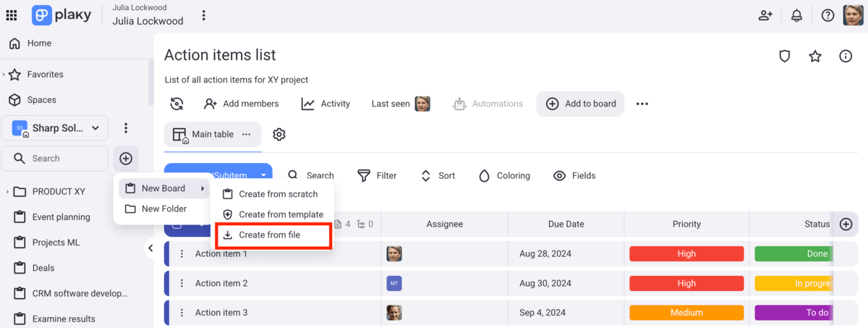Click the refresh board icon
Screen dimensions: 868x328
(x=176, y=104)
